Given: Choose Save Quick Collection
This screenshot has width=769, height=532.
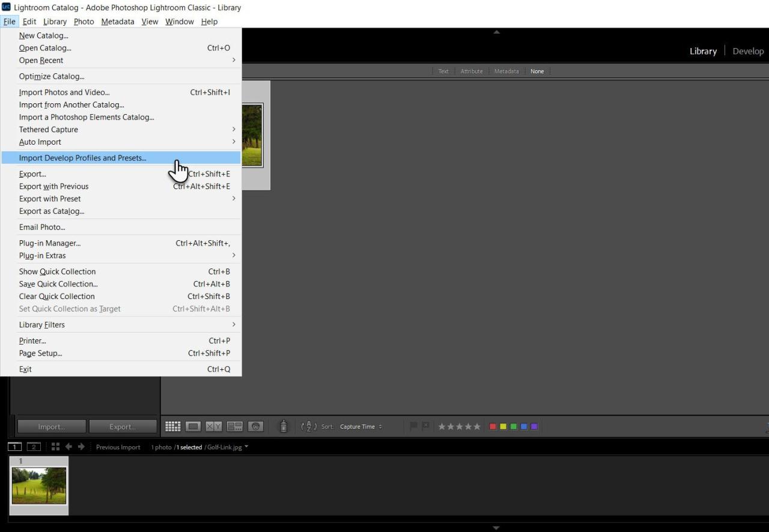Looking at the screenshot, I should click(x=121, y=283).
